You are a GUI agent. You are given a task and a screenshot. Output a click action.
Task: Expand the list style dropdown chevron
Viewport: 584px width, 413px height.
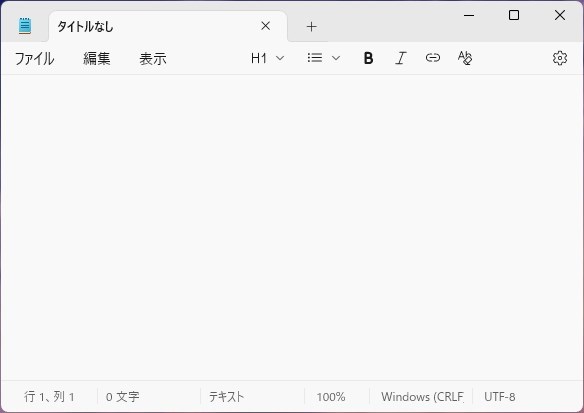coord(336,58)
